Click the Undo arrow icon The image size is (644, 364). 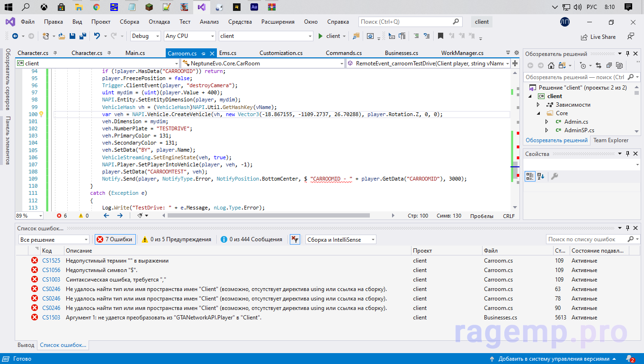pyautogui.click(x=97, y=36)
